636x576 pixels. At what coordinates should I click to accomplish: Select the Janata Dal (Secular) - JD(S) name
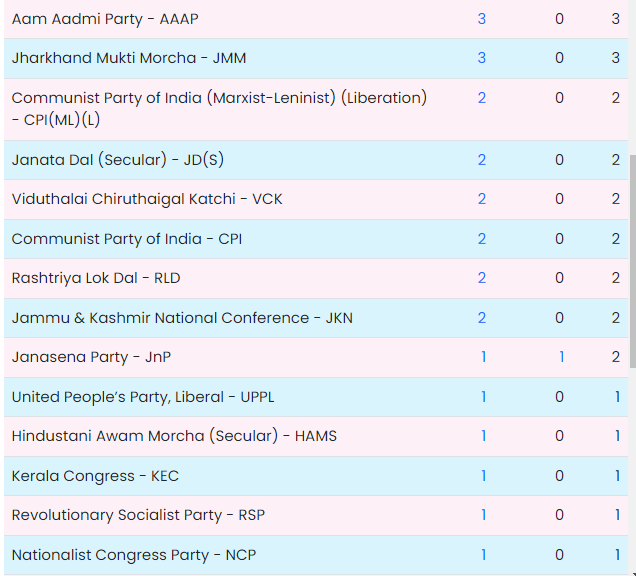pos(118,160)
